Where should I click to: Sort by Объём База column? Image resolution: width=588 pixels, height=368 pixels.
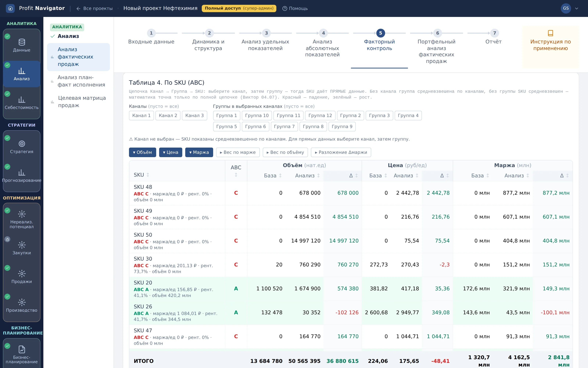coord(273,176)
